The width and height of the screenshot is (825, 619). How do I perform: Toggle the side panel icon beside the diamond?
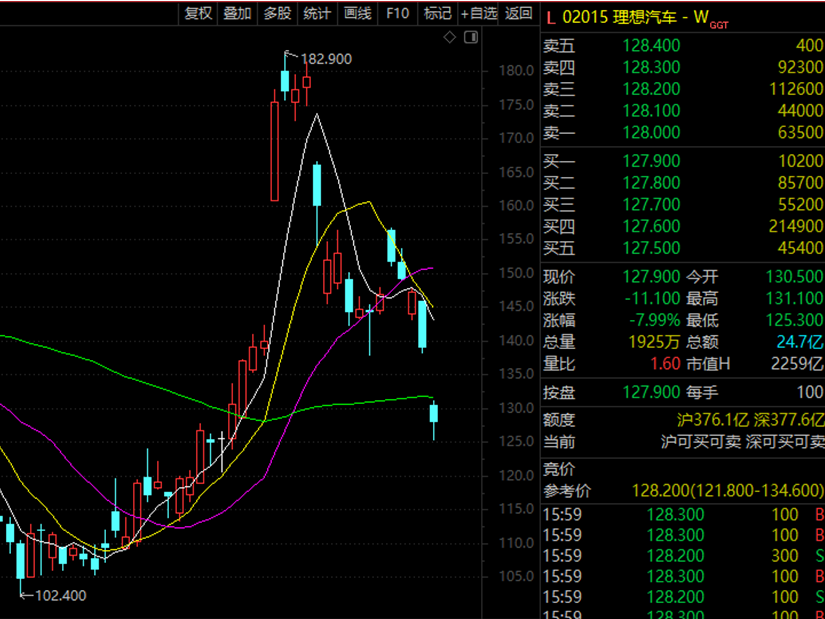(473, 37)
